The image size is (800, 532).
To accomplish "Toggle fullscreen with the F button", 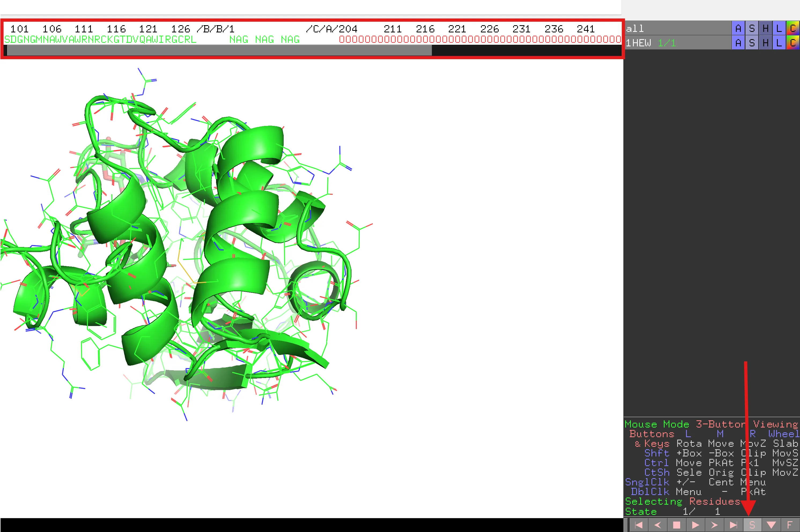I will click(790, 525).
